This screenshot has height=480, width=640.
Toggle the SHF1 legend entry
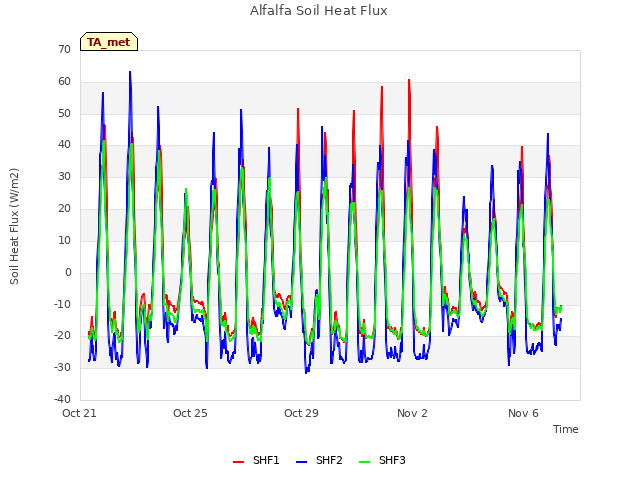[x=256, y=460]
